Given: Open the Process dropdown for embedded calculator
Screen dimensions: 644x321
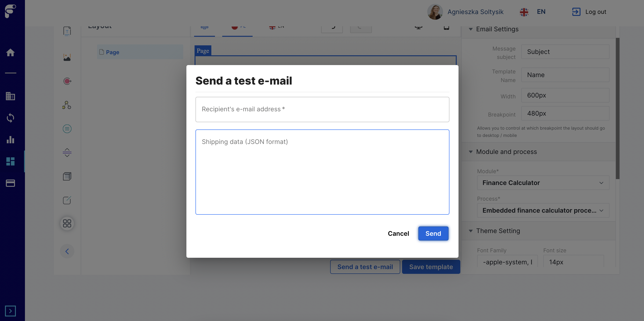Looking at the screenshot, I should (x=542, y=210).
